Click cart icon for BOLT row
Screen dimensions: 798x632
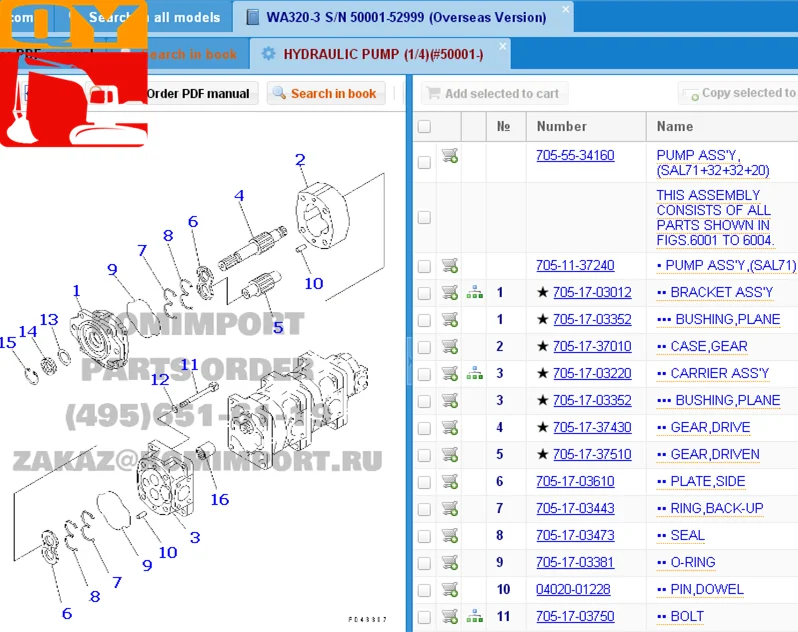pyautogui.click(x=450, y=616)
